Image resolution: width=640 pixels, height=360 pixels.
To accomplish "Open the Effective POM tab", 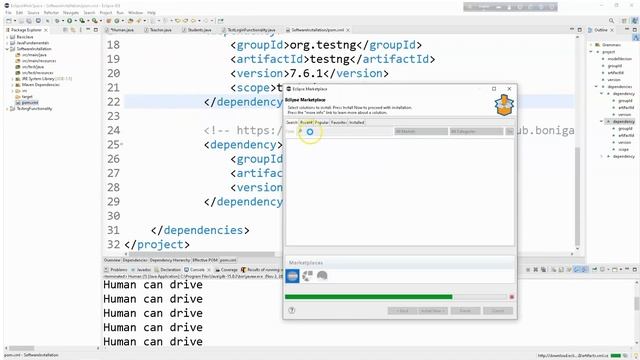I will pos(205,260).
